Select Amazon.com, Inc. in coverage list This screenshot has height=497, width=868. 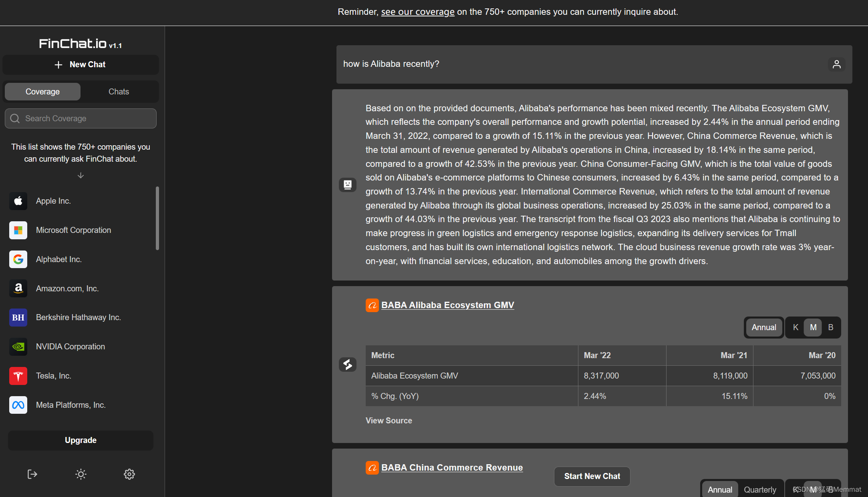click(x=67, y=289)
